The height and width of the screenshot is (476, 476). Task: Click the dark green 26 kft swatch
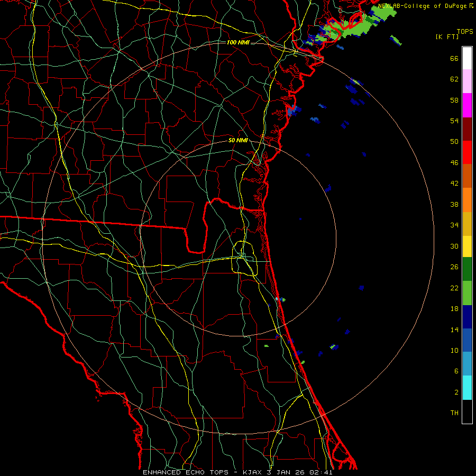[x=467, y=269]
